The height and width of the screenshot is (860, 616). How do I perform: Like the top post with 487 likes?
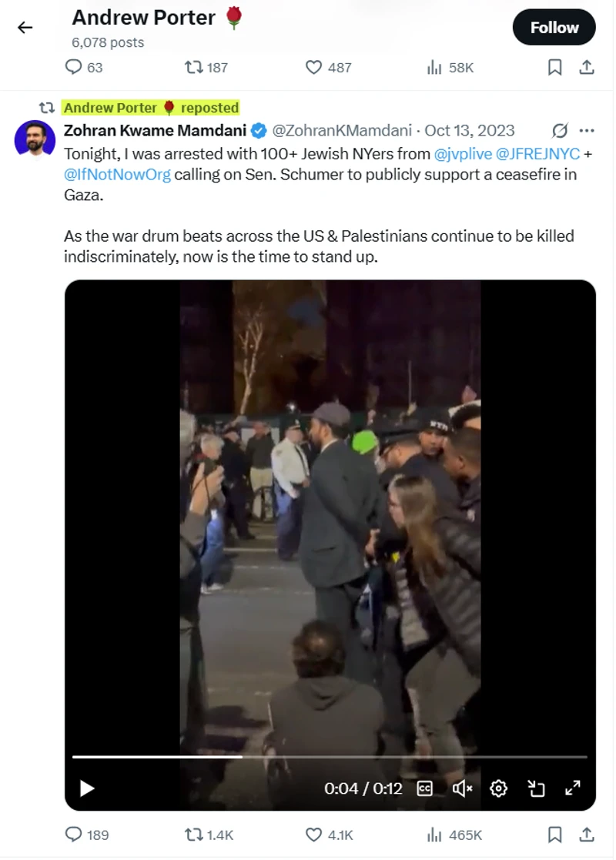(328, 68)
